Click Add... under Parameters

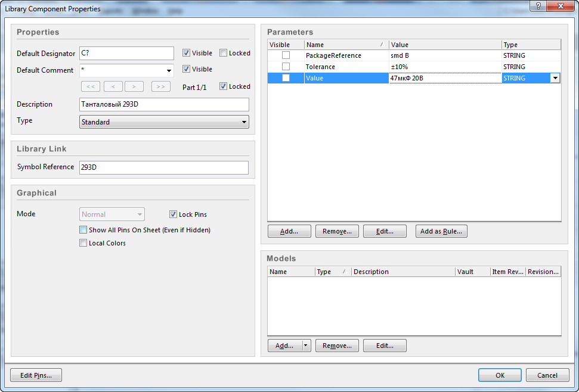[x=289, y=231]
